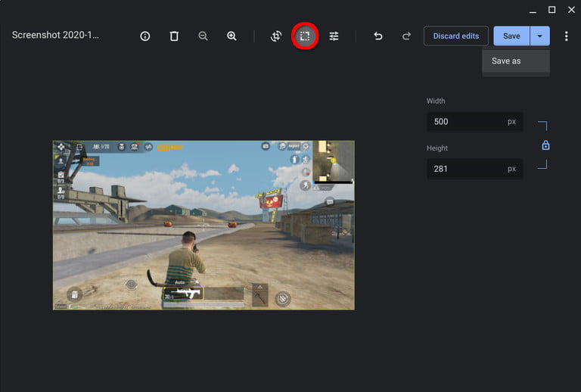Viewport: 581px width, 392px height.
Task: Click the Discard edits button
Action: (455, 36)
